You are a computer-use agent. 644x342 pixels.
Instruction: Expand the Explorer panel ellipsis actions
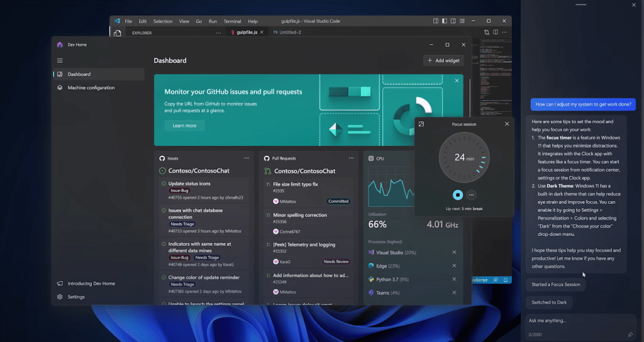pos(218,33)
